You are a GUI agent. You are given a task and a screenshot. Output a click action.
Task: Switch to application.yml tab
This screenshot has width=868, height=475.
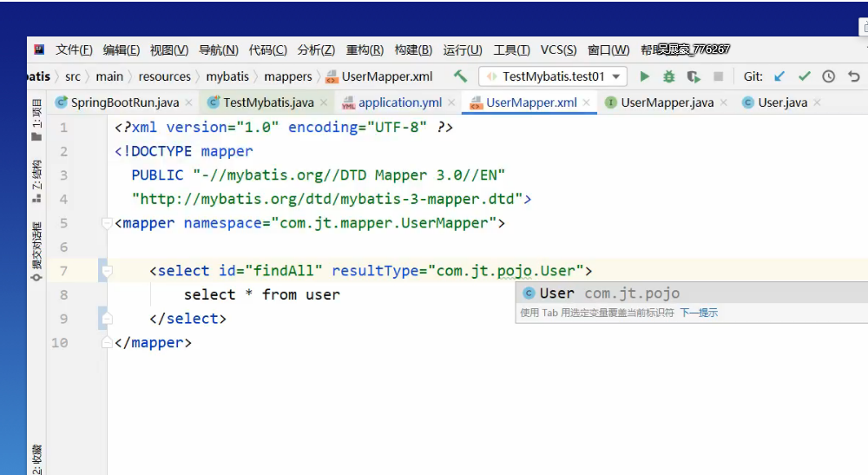[399, 102]
